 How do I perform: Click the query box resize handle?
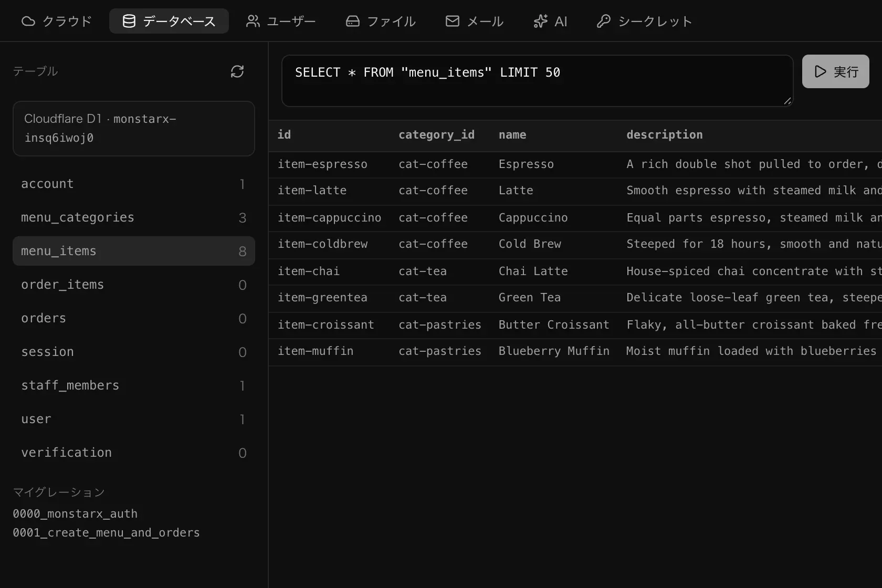[x=787, y=101]
